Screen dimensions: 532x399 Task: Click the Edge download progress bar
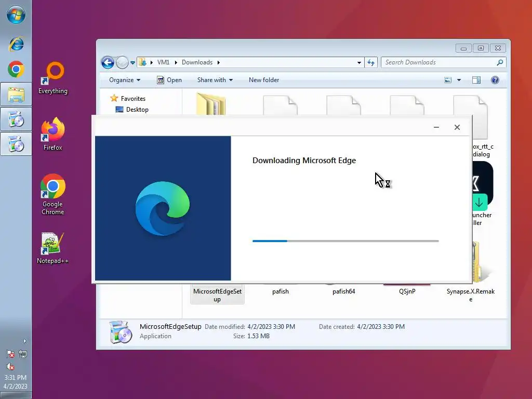click(x=345, y=241)
